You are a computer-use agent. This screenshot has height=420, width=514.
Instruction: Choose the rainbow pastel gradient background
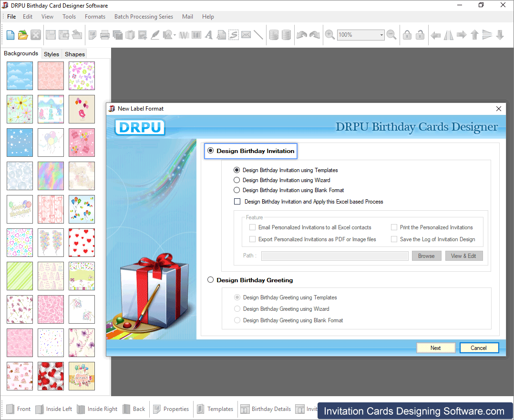[51, 176]
